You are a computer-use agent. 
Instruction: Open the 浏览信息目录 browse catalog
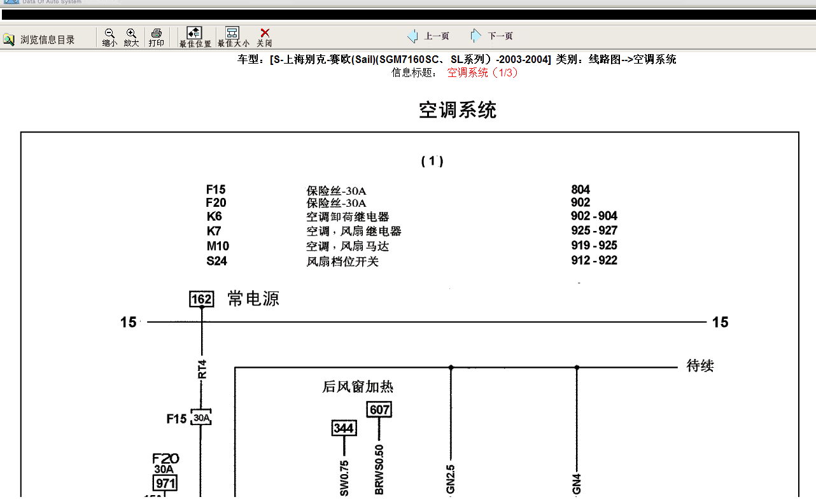pos(39,39)
